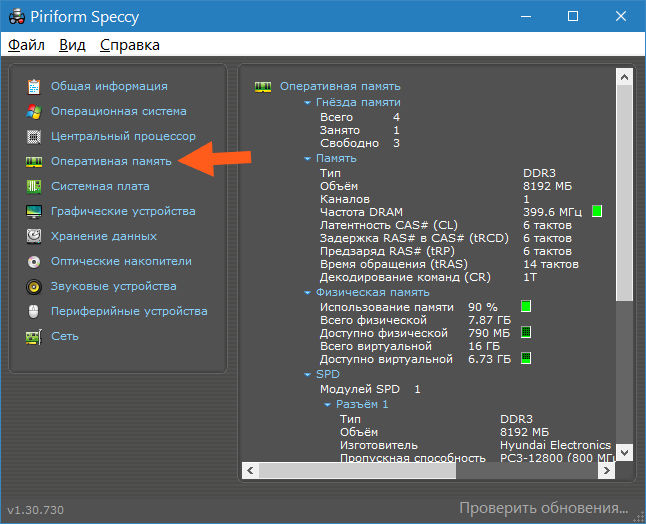Click green indicator next to Использование памяти

tap(526, 306)
